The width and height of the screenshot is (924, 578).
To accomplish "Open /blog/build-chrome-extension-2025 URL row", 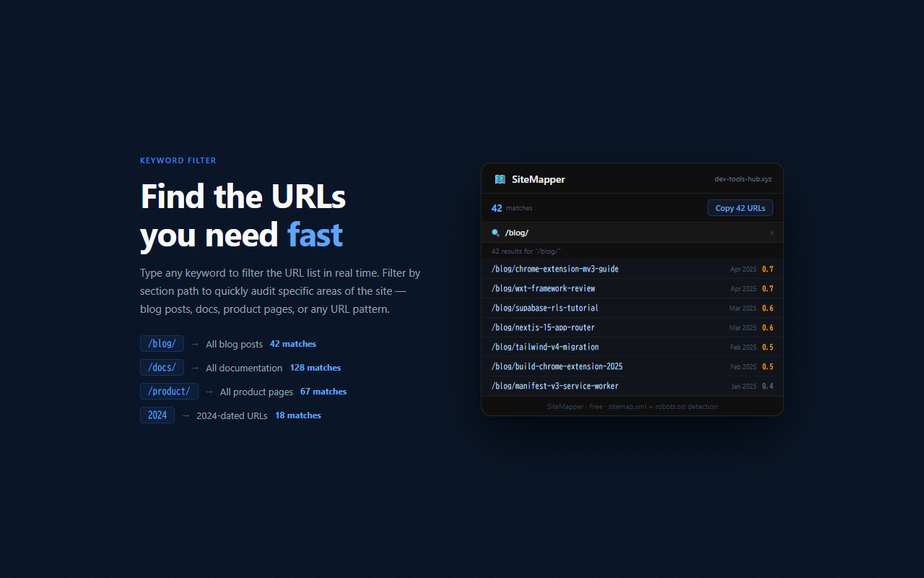I will pos(632,366).
